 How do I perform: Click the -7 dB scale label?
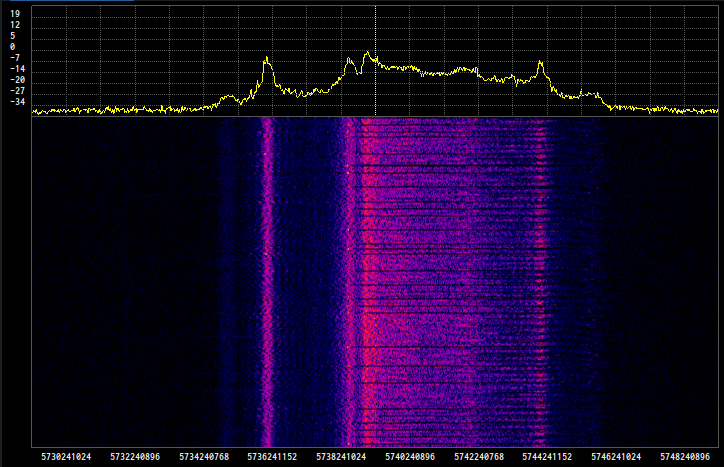point(15,58)
